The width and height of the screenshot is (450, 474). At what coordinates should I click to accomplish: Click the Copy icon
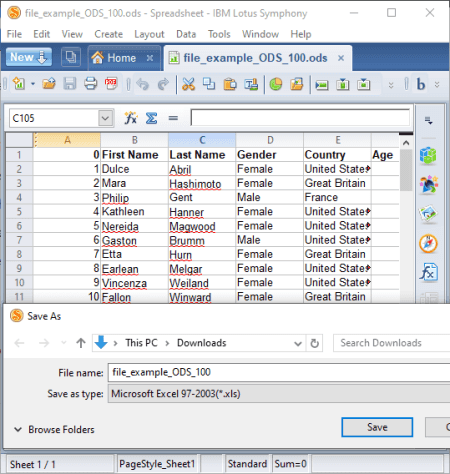pos(209,84)
